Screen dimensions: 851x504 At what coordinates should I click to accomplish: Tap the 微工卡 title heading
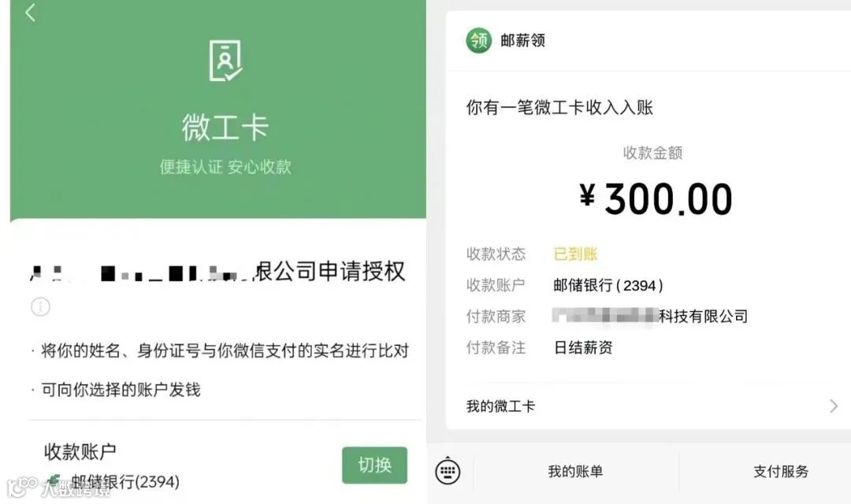pyautogui.click(x=225, y=128)
